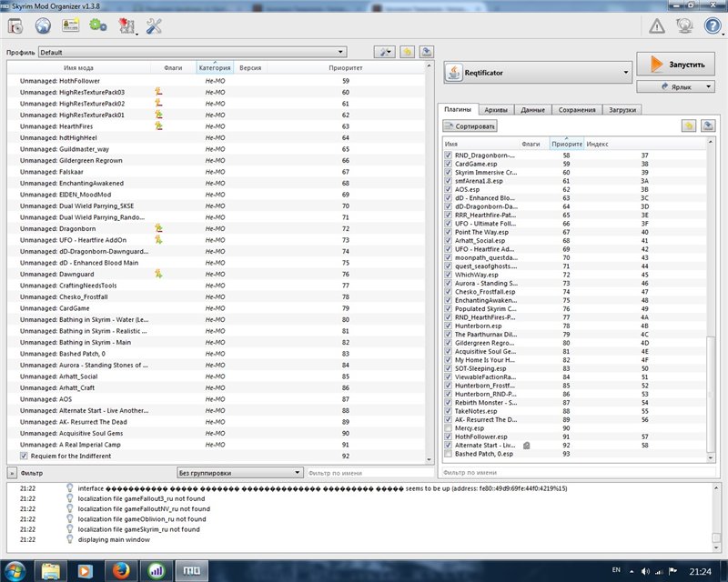Sort by Категория column header
This screenshot has width=728, height=582.
215,68
